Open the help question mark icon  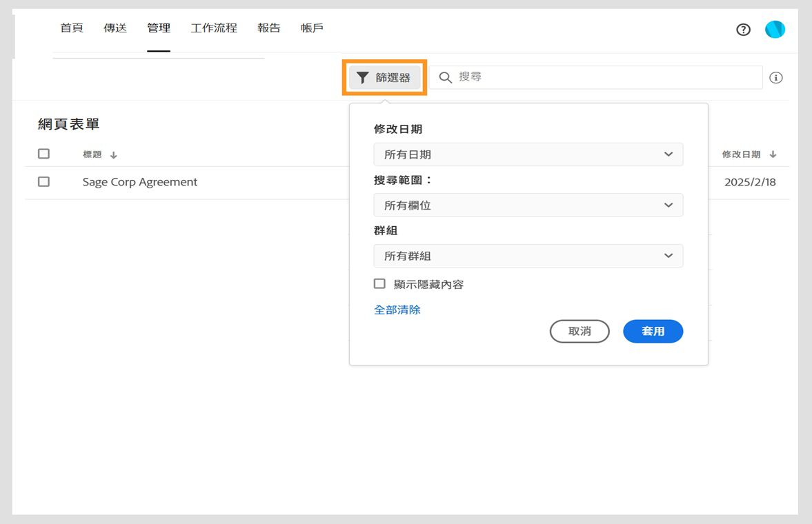click(x=743, y=30)
